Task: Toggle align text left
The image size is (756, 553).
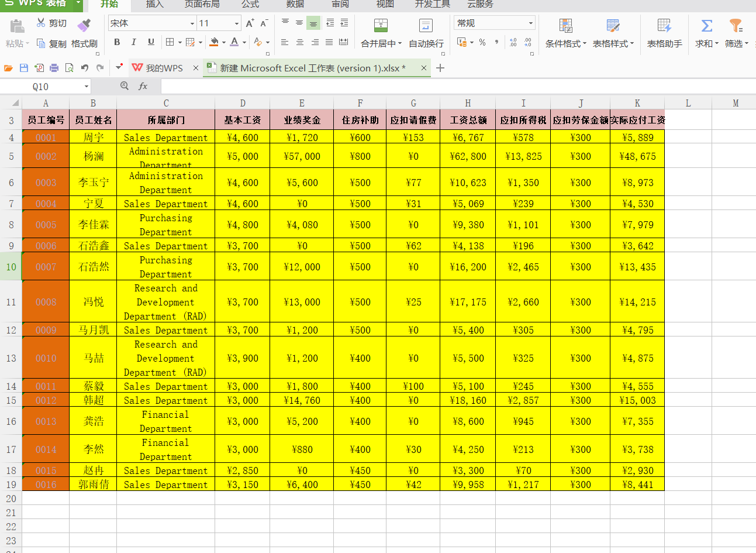Action: [x=285, y=42]
